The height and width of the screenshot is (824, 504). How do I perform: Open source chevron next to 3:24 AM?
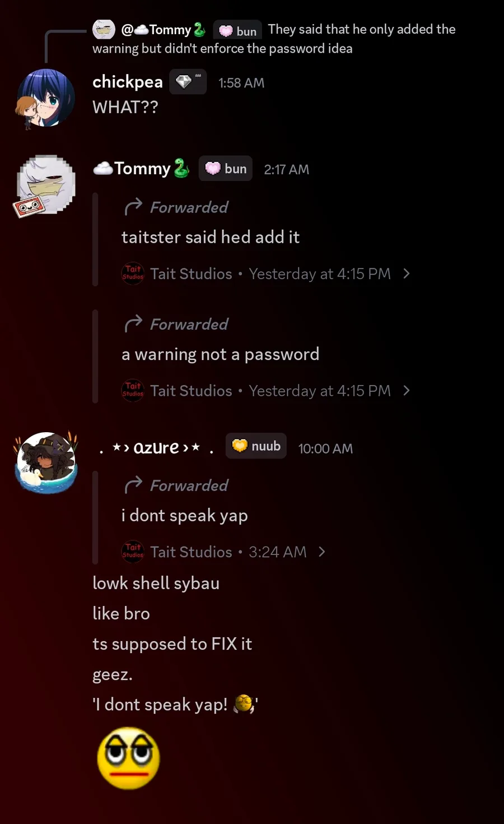[x=321, y=552]
